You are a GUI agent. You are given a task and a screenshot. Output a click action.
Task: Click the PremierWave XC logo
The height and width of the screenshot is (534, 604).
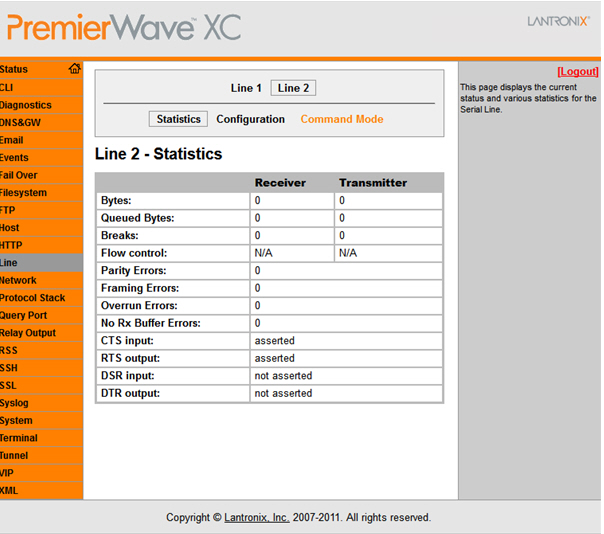coord(124,28)
